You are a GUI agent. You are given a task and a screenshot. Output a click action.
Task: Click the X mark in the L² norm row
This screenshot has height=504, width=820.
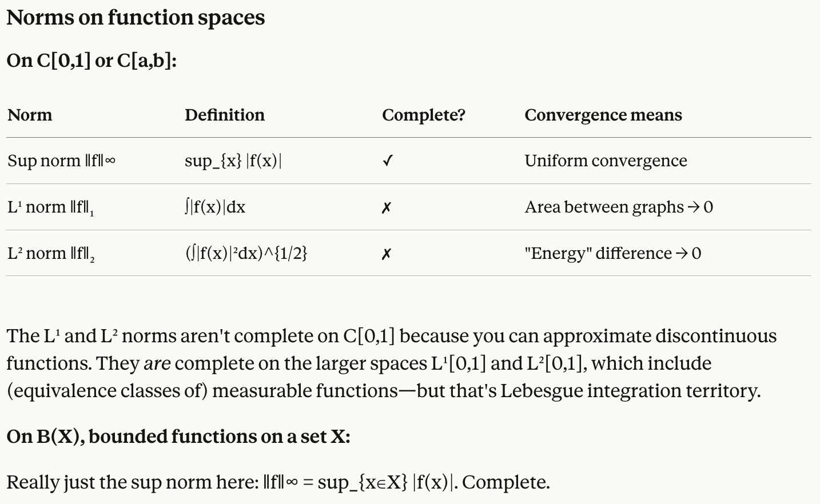tap(387, 254)
